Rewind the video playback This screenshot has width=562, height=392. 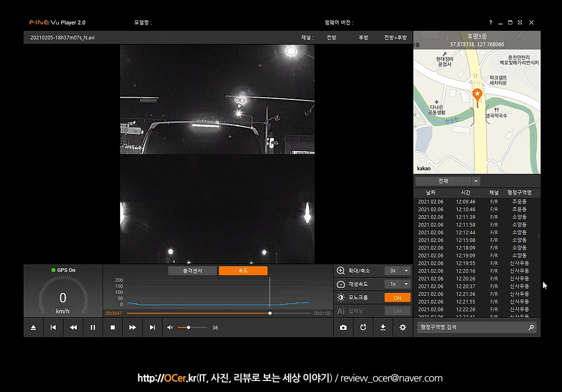tap(73, 327)
